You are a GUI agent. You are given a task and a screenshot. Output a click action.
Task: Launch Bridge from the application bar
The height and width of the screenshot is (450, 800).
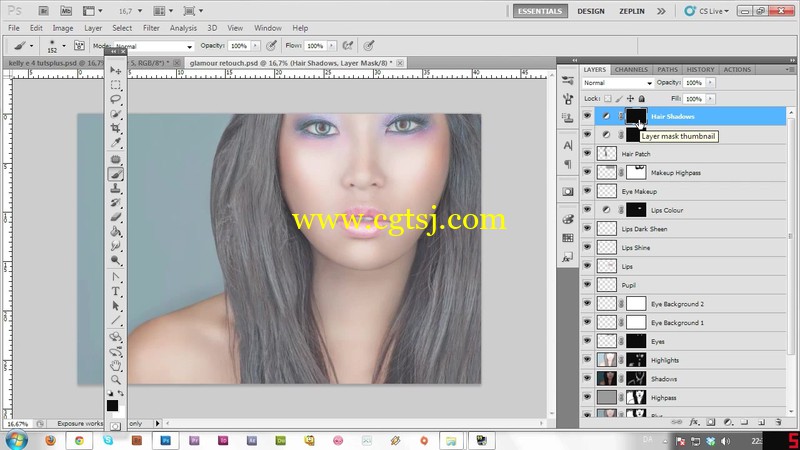point(43,11)
